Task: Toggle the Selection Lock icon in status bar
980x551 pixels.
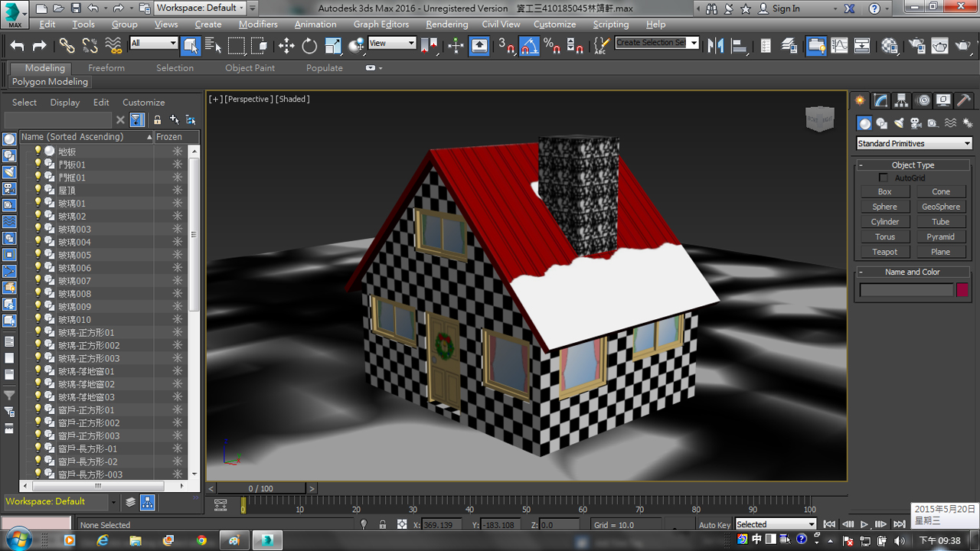Action: pyautogui.click(x=383, y=524)
